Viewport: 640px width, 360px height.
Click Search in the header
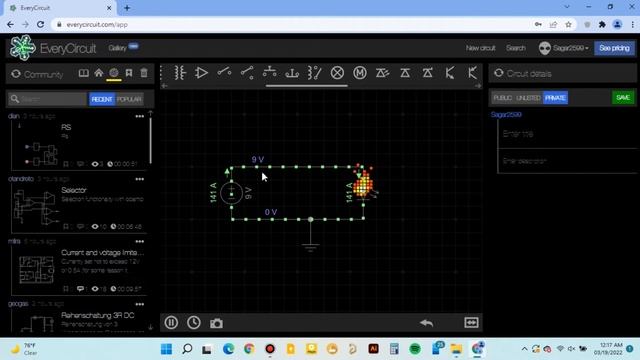(x=516, y=48)
